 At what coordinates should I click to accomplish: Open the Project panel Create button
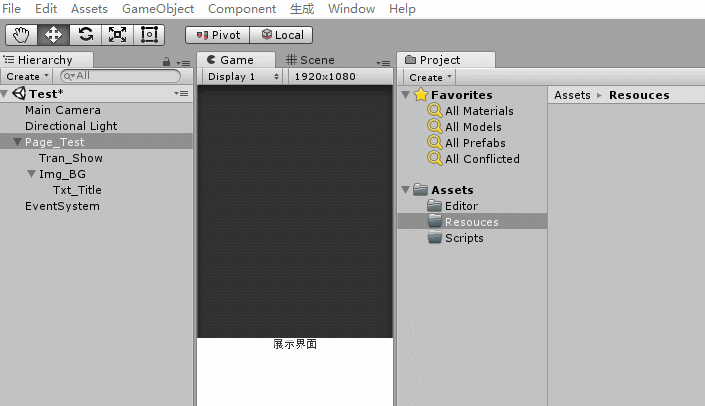click(429, 77)
